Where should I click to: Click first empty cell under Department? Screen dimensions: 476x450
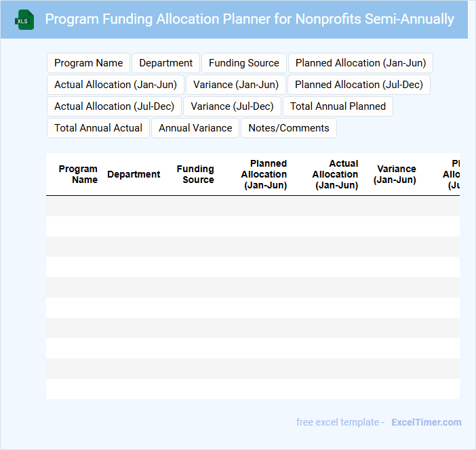click(134, 206)
